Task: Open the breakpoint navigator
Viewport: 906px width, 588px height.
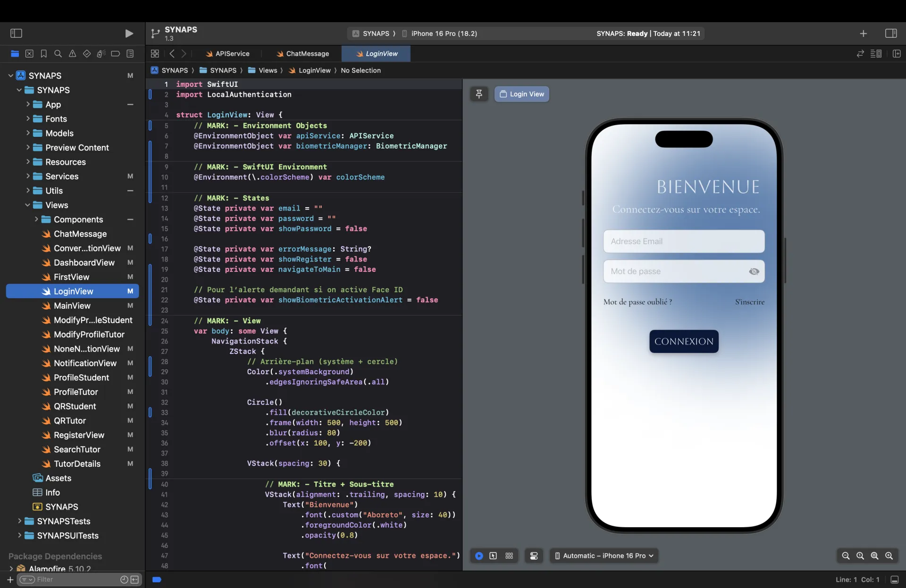Action: click(116, 54)
